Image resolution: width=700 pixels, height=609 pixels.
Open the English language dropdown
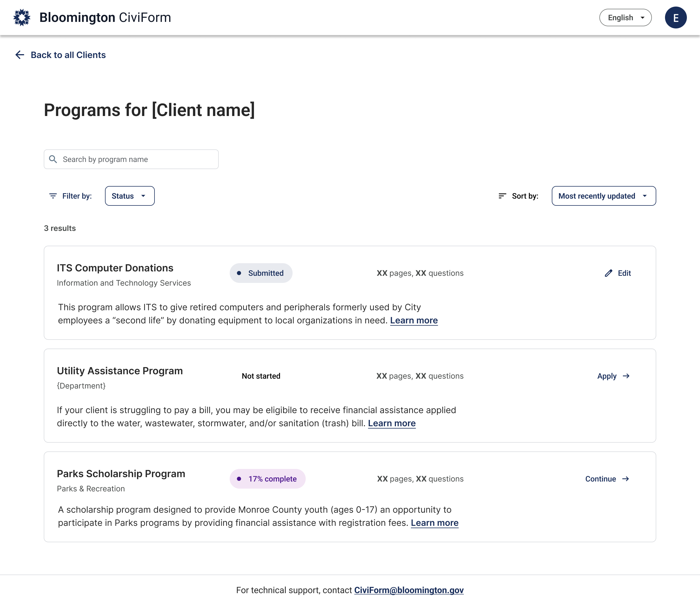pos(625,17)
